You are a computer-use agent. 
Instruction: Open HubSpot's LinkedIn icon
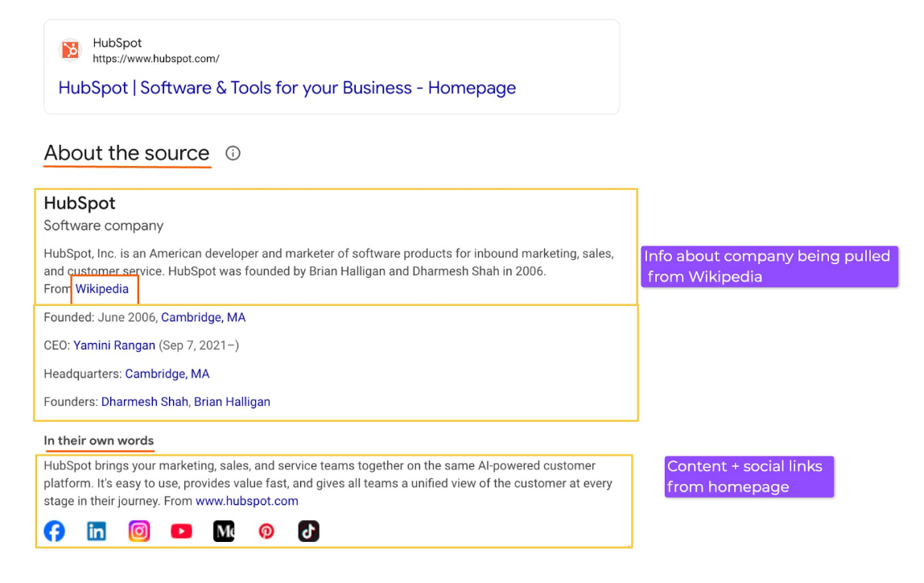[97, 531]
